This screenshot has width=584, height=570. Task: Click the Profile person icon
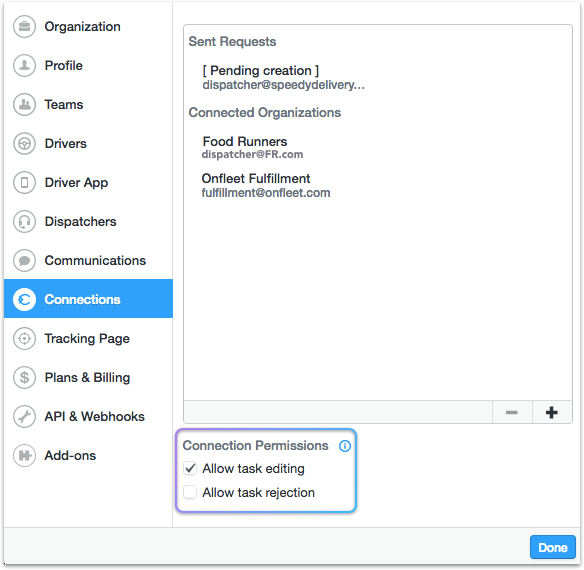pos(24,66)
